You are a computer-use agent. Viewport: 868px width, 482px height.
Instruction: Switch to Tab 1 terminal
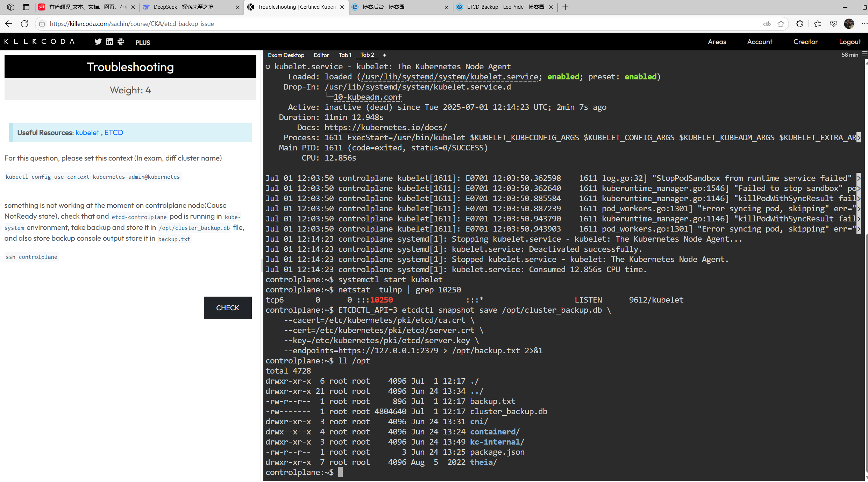tap(345, 55)
